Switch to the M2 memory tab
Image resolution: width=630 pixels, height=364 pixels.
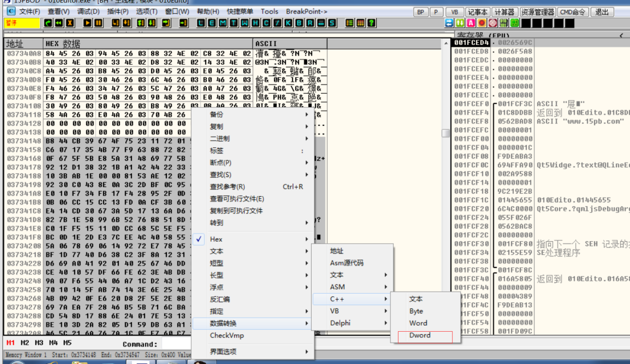coord(24,343)
